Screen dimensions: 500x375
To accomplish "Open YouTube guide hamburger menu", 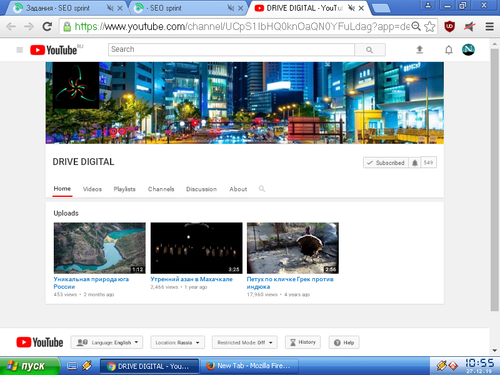I will [x=20, y=50].
